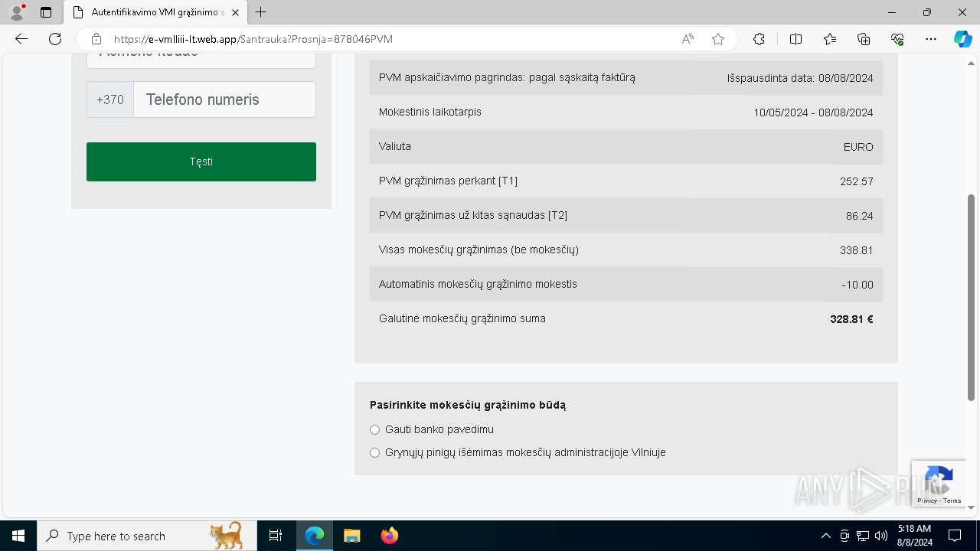Click the EURO currency value
Viewport: 980px width, 551px height.
[x=858, y=147]
